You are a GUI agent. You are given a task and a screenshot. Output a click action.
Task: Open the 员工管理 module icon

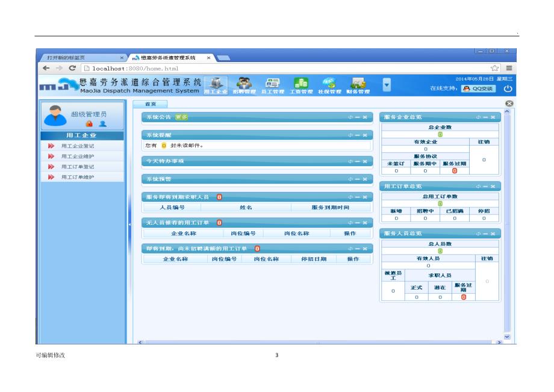[273, 85]
